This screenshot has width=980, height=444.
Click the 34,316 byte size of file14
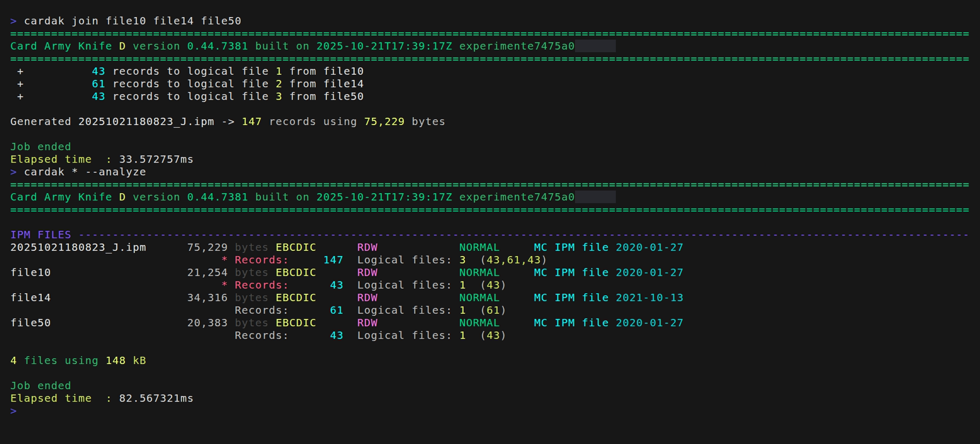(207, 298)
